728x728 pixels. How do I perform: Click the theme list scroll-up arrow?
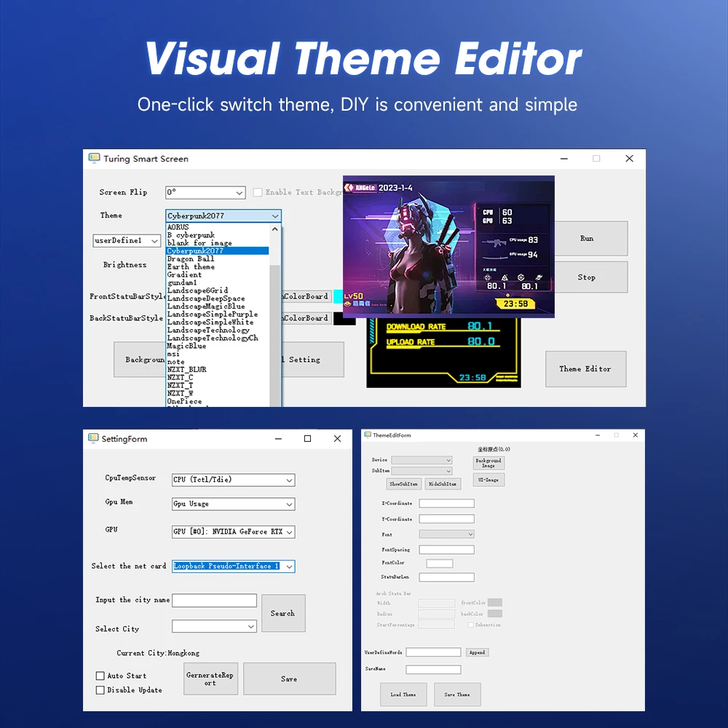(x=275, y=229)
